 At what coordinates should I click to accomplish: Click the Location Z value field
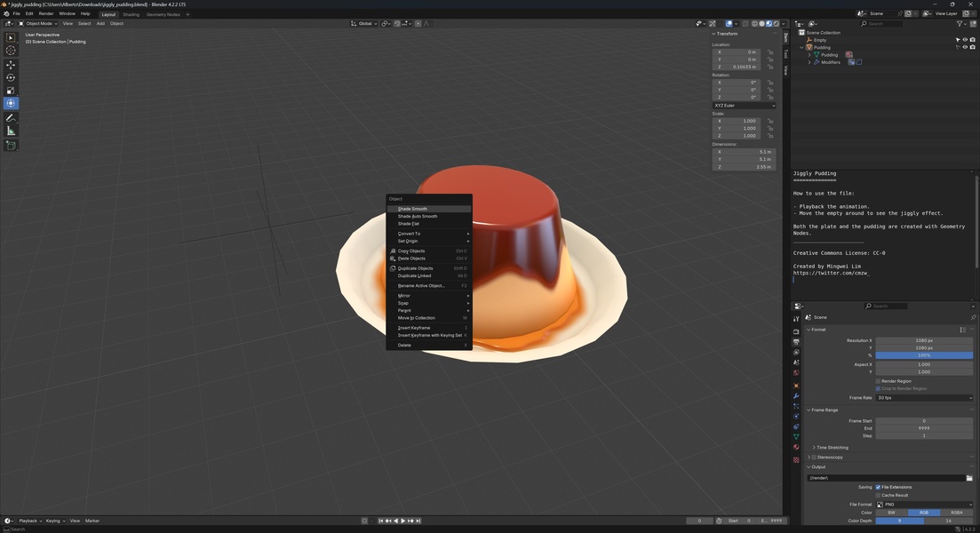[x=738, y=67]
